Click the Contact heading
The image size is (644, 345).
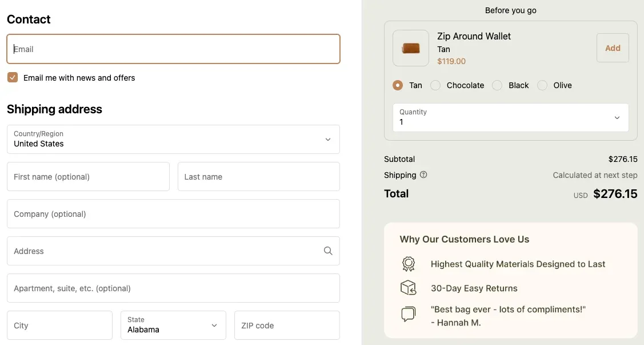point(29,19)
